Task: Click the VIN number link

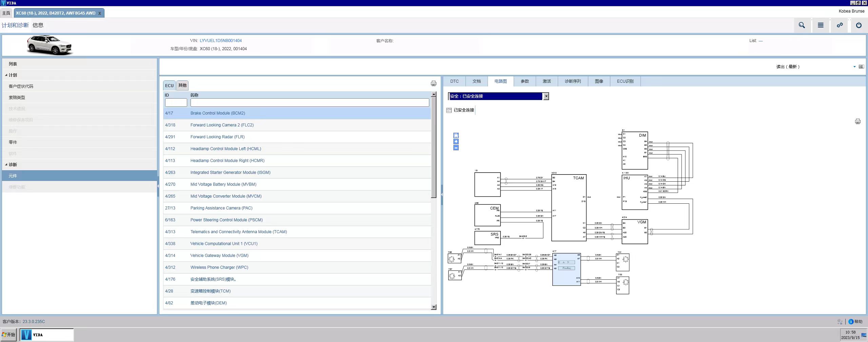Action: 220,41
